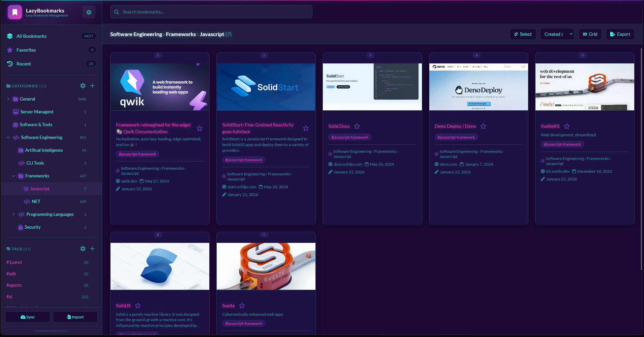Viewport: 644px width, 337px height.
Task: Click start.solidjs.com domain text
Action: [x=242, y=187]
